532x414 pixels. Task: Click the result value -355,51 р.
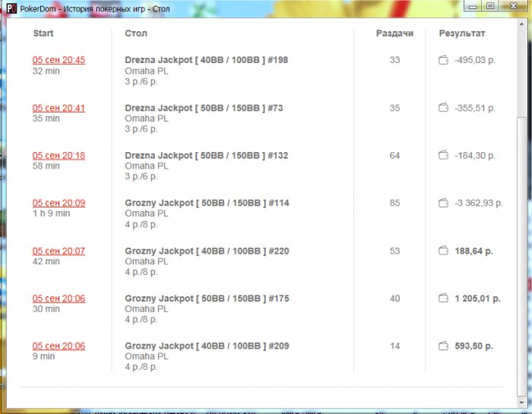click(475, 108)
